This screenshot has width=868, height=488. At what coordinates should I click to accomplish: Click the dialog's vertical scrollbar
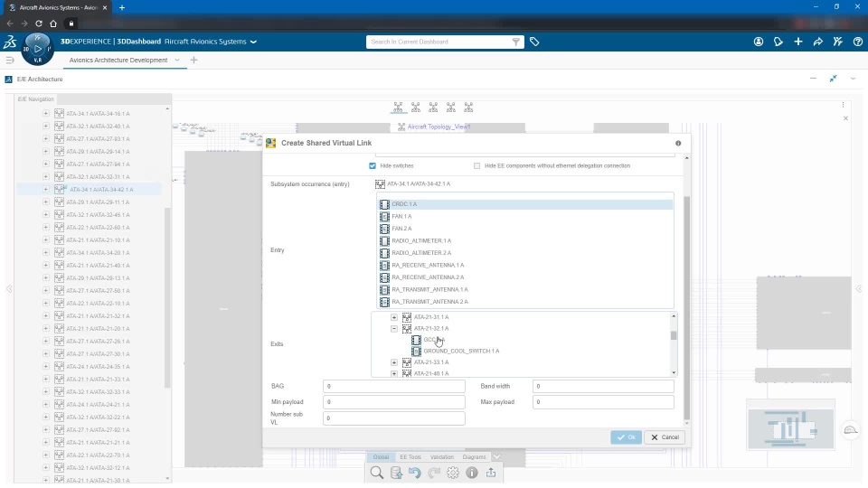(687, 307)
